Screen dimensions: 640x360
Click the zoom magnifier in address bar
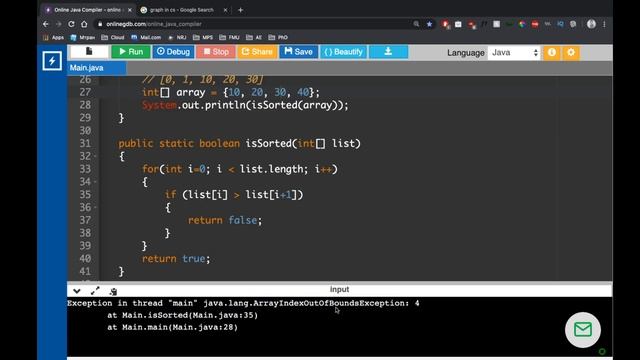pyautogui.click(x=416, y=24)
